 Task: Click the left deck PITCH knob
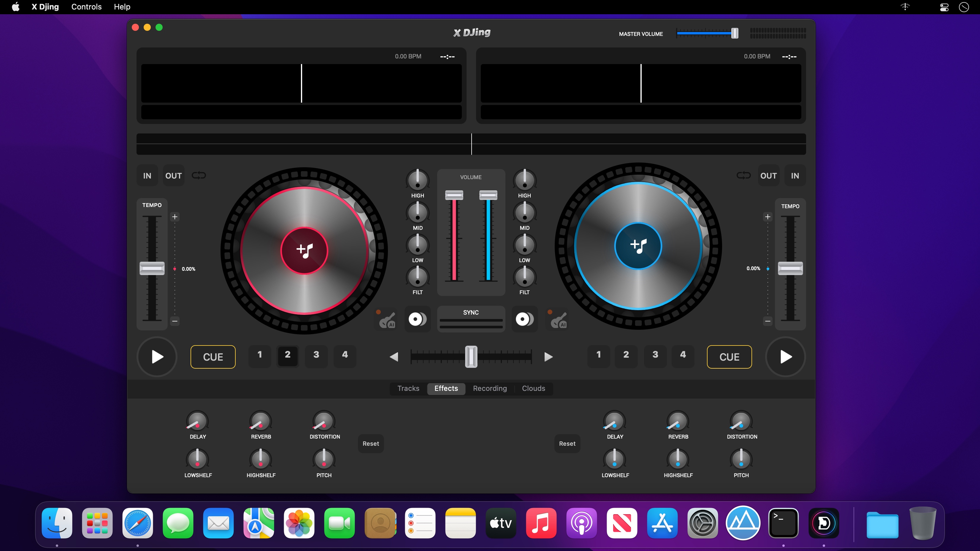324,459
